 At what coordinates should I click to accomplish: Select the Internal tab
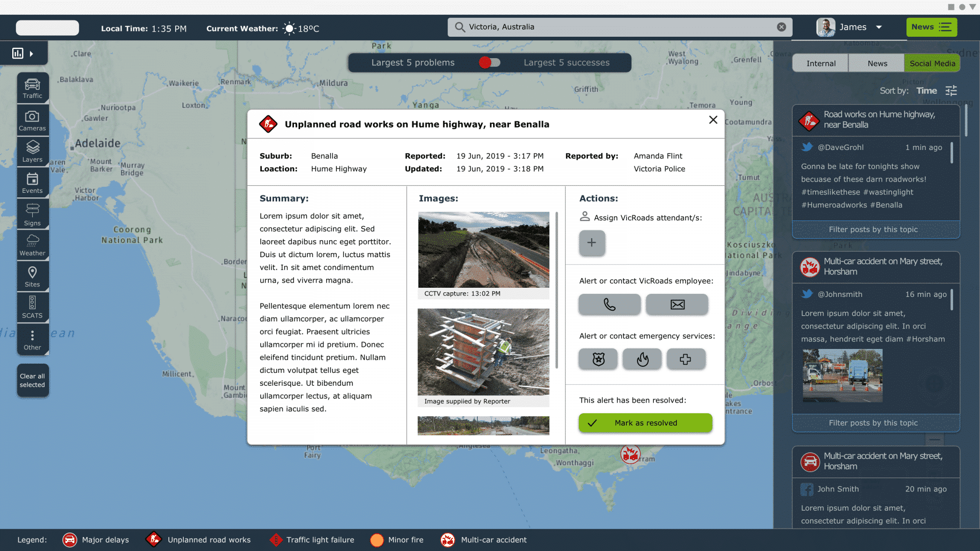[x=820, y=63]
